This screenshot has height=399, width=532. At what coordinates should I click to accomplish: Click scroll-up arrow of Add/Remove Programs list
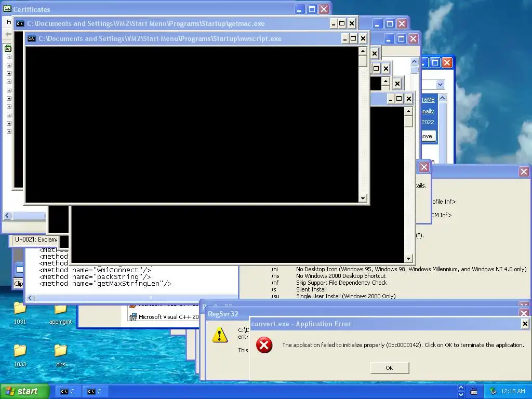pyautogui.click(x=442, y=98)
